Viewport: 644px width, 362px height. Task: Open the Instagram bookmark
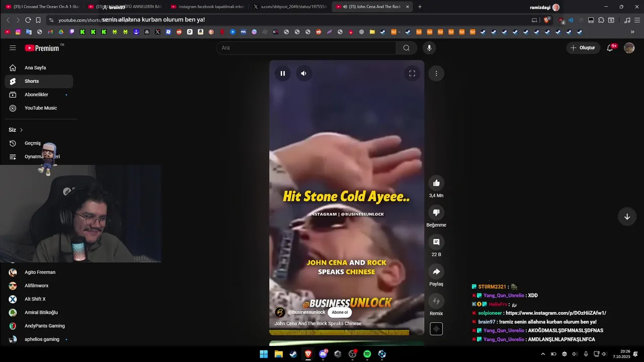pyautogui.click(x=18, y=32)
